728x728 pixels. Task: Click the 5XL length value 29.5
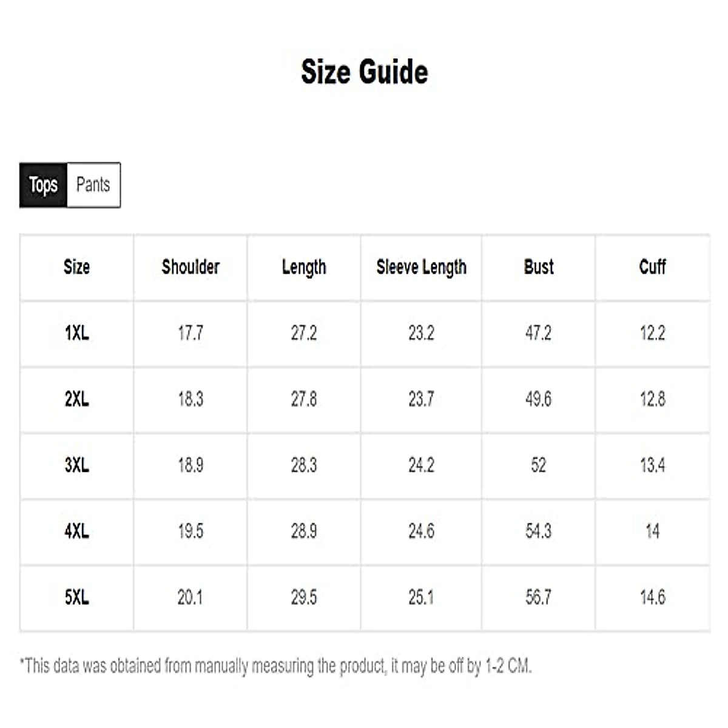coord(304,598)
